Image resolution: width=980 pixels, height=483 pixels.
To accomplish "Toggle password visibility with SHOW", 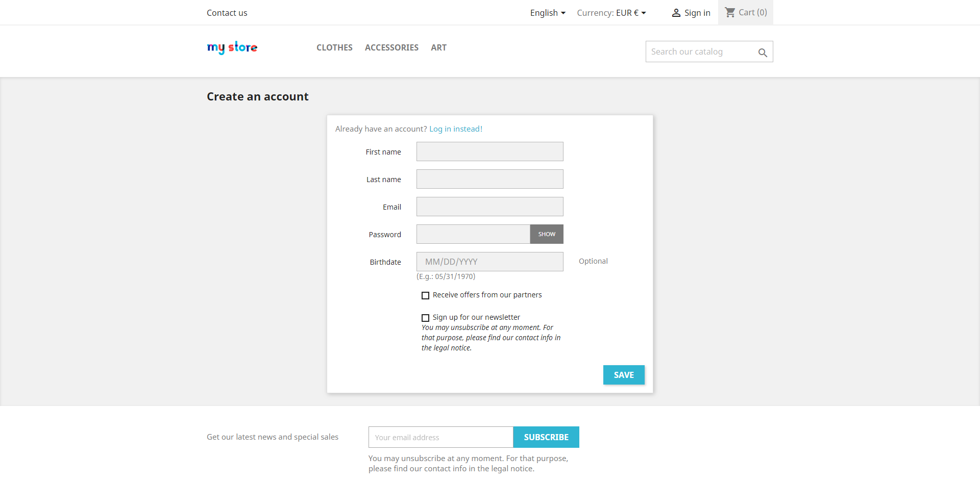I will pyautogui.click(x=547, y=234).
